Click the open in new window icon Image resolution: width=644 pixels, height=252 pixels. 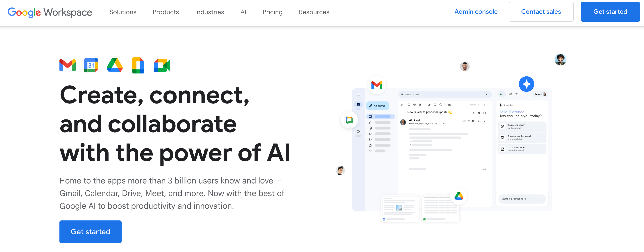point(485,113)
